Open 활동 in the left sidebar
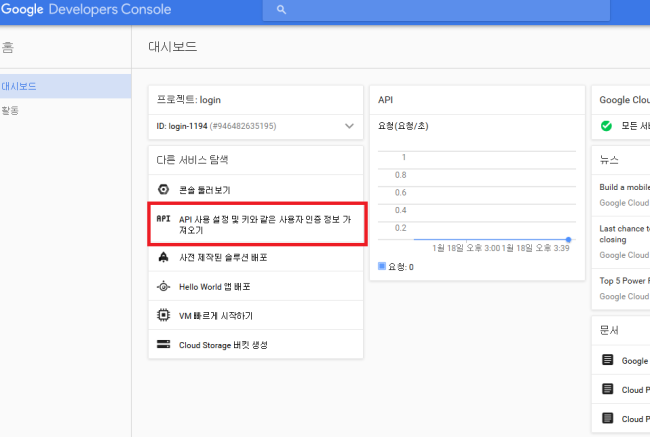This screenshot has width=650, height=437. pos(10,110)
